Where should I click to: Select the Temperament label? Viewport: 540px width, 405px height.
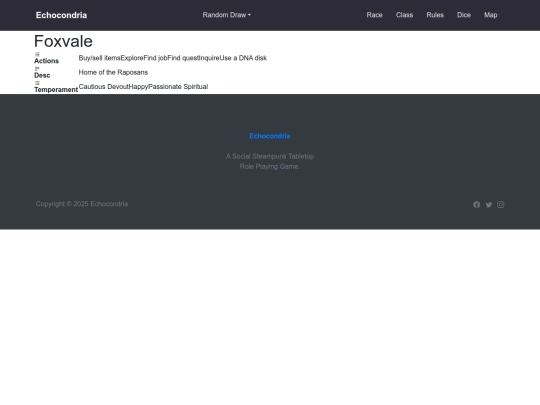pyautogui.click(x=56, y=90)
